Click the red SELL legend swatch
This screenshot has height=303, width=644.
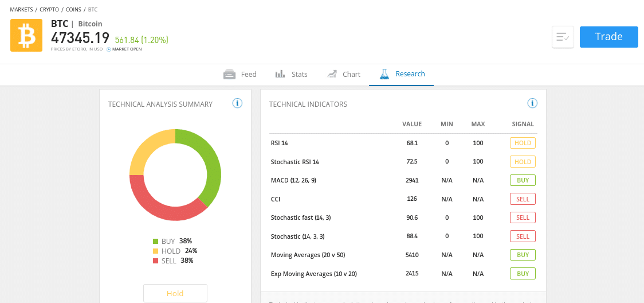coord(155,261)
